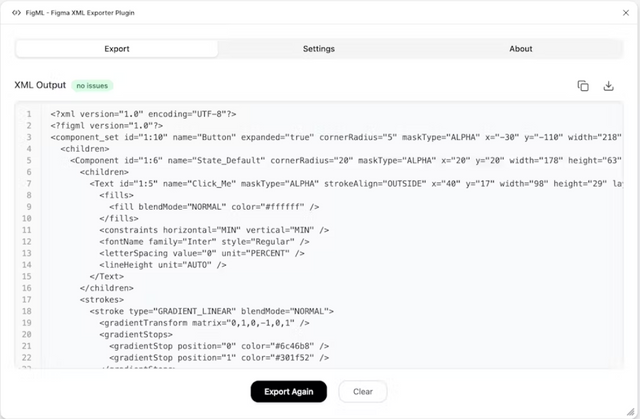Close the FigML plugin window
The height and width of the screenshot is (419, 640).
click(x=626, y=13)
